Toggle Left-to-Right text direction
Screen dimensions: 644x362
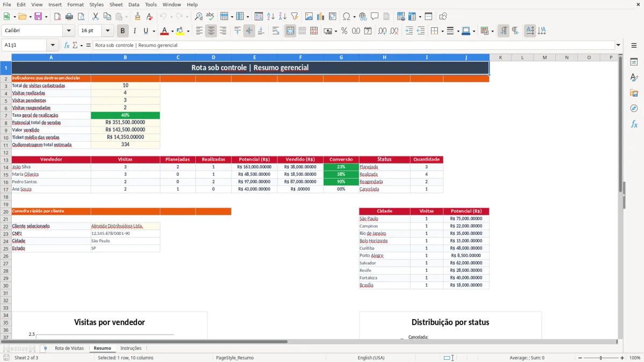coord(503,31)
